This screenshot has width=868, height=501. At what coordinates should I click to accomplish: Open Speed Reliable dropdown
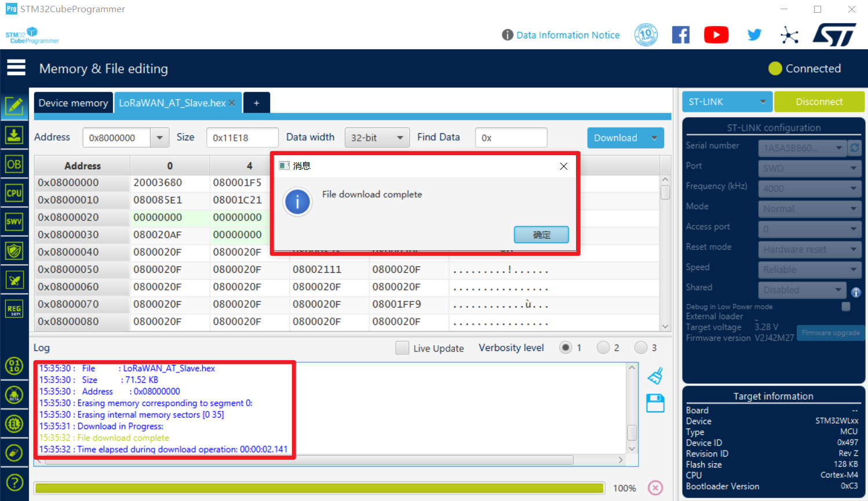[x=809, y=270]
